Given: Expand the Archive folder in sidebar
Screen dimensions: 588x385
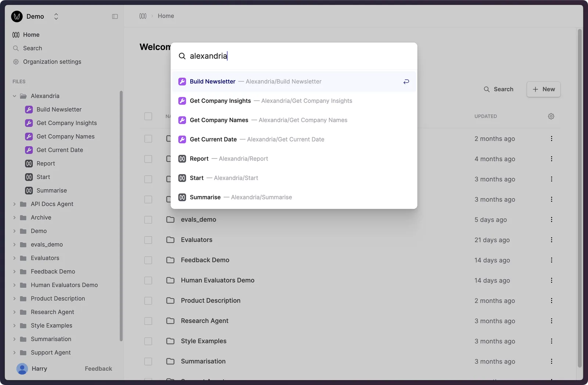Looking at the screenshot, I should pyautogui.click(x=14, y=218).
